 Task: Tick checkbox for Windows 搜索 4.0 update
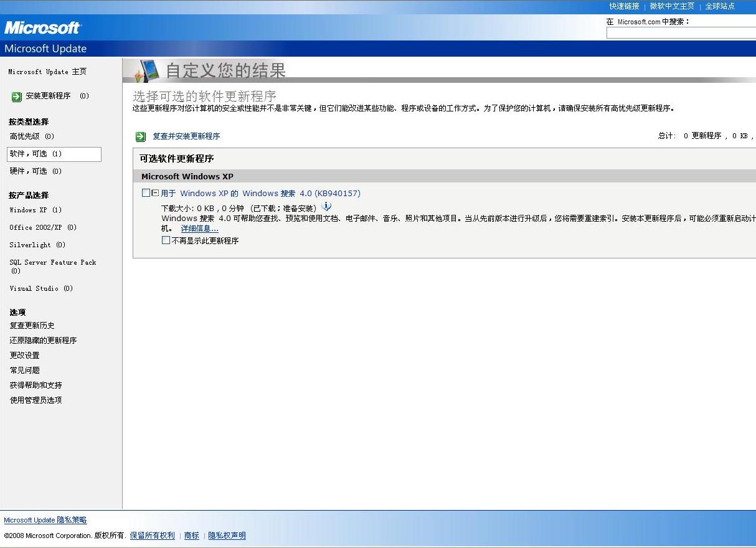pos(146,193)
